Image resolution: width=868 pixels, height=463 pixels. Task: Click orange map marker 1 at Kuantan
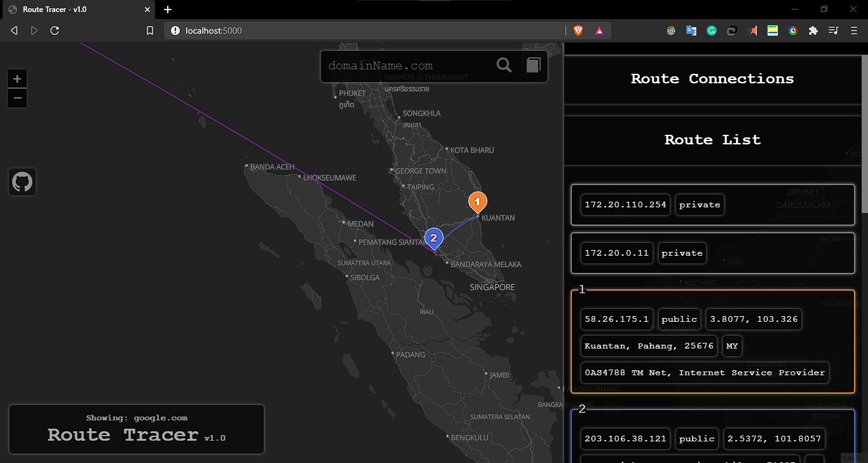[x=478, y=203]
